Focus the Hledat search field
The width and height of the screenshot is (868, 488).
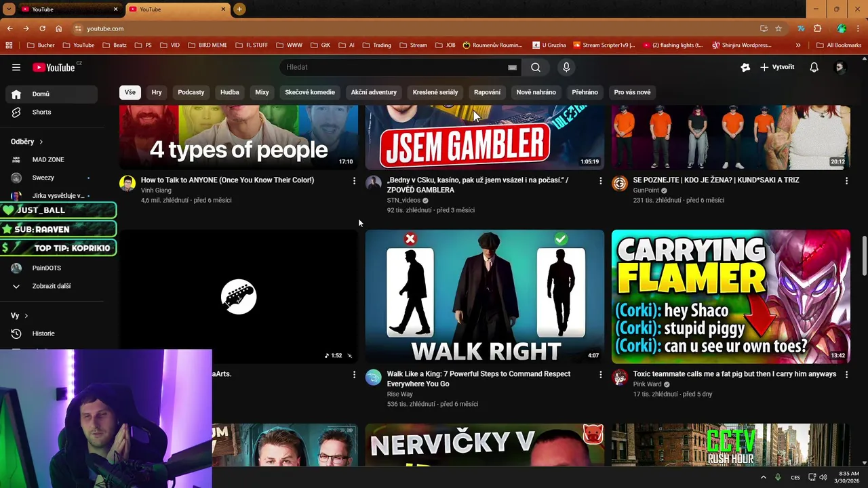coord(395,67)
